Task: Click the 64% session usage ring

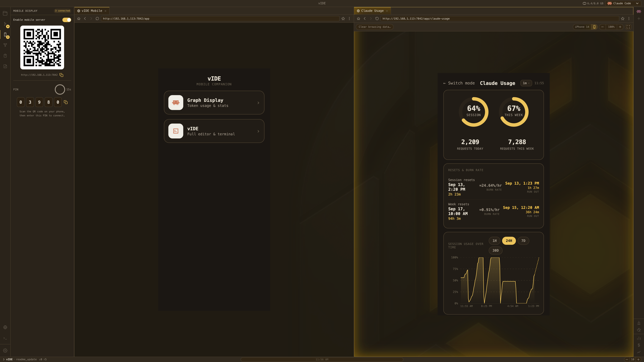Action: pyautogui.click(x=474, y=112)
